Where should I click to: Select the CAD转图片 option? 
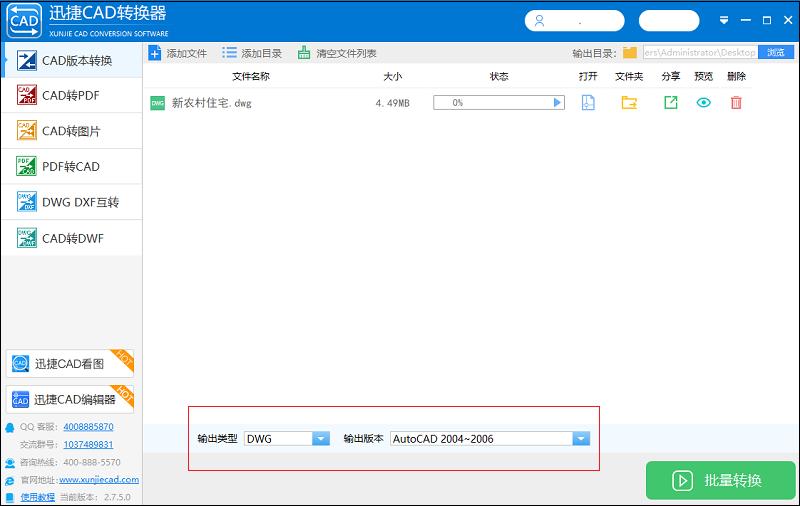[72, 131]
